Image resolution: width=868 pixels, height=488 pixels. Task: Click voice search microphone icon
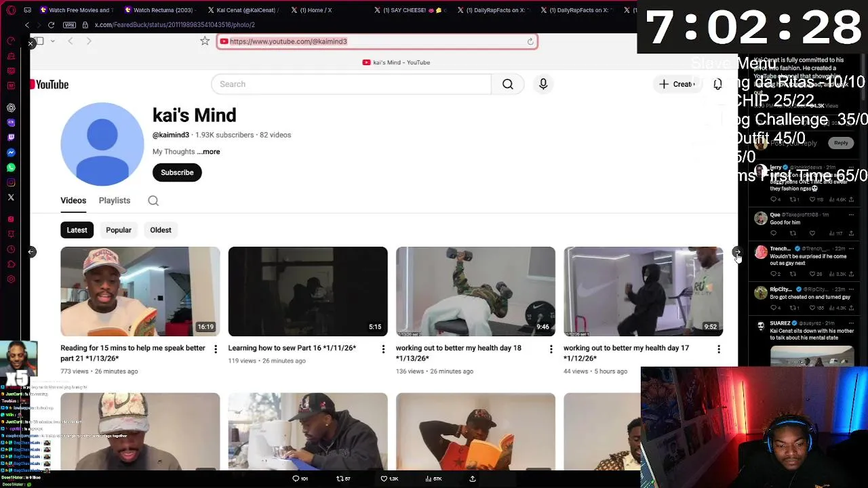click(543, 84)
